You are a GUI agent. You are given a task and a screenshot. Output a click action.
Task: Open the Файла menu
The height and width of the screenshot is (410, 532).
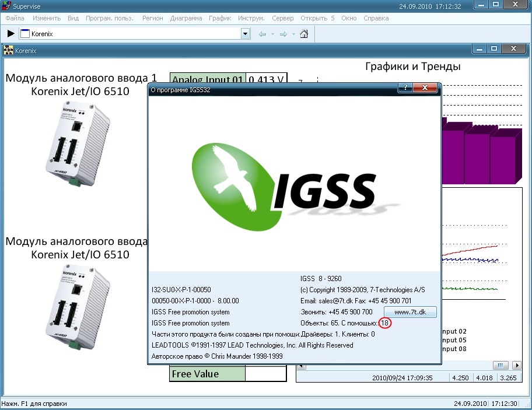(15, 18)
